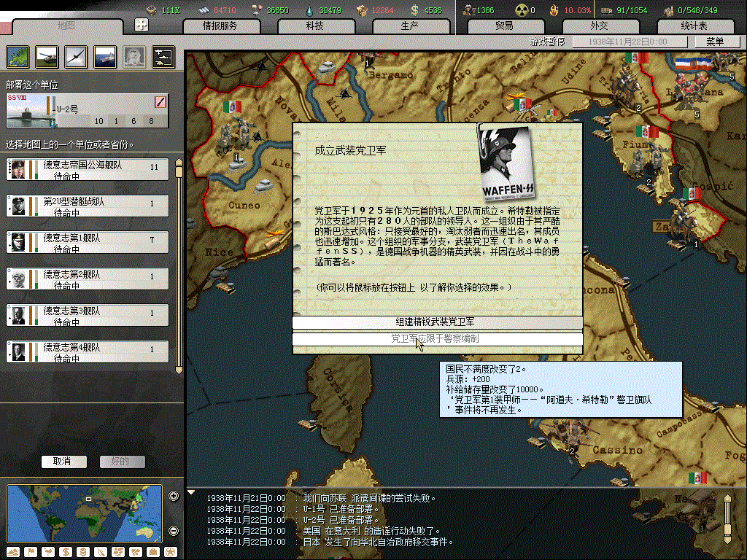The width and height of the screenshot is (747, 560).
Task: Zoom out the minimap with minus button
Action: click(x=174, y=531)
